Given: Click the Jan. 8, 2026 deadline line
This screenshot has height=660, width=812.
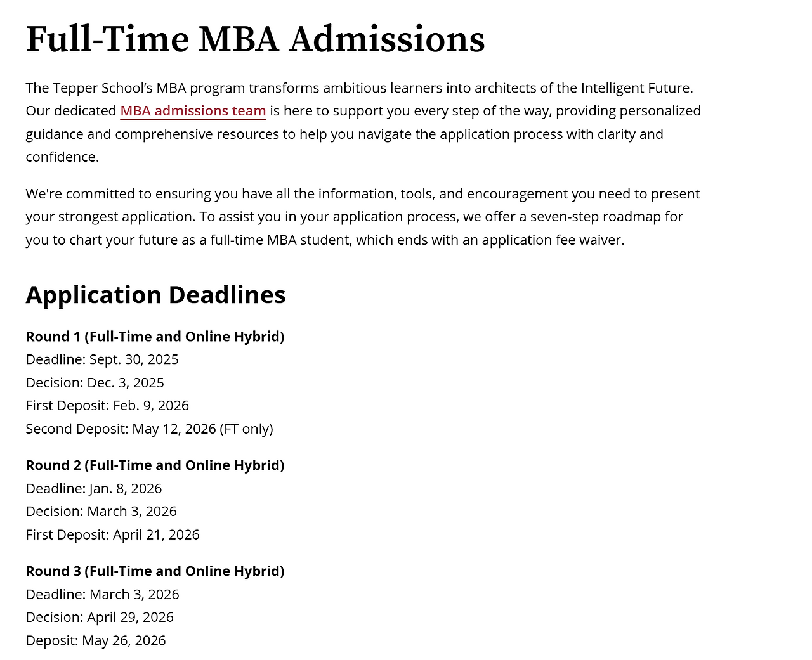Looking at the screenshot, I should tap(94, 489).
